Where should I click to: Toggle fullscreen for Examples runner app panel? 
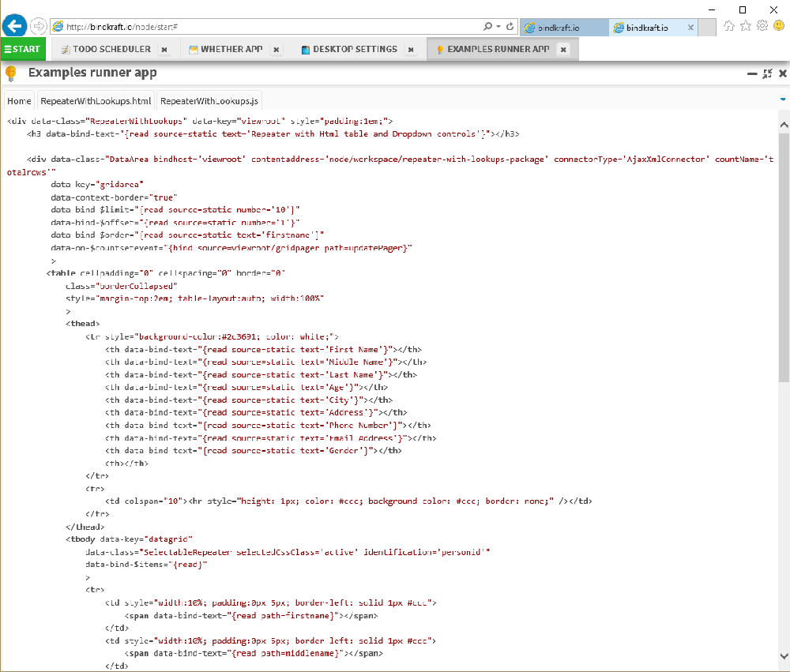[x=767, y=74]
